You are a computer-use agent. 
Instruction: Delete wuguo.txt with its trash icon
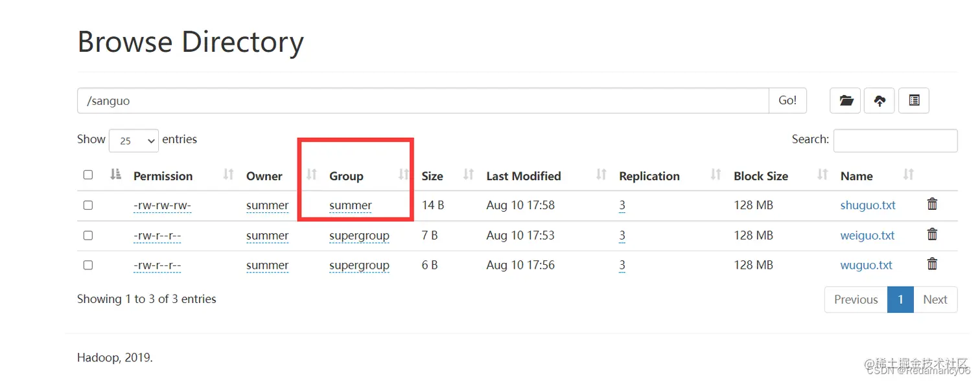pyautogui.click(x=932, y=264)
